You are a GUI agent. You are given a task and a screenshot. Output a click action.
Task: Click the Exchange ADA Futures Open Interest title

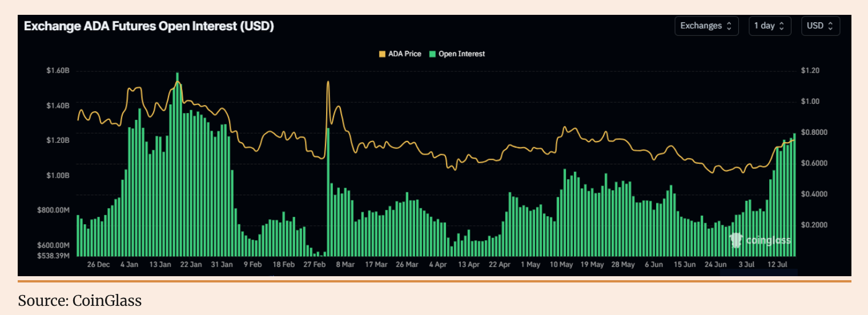tap(148, 26)
